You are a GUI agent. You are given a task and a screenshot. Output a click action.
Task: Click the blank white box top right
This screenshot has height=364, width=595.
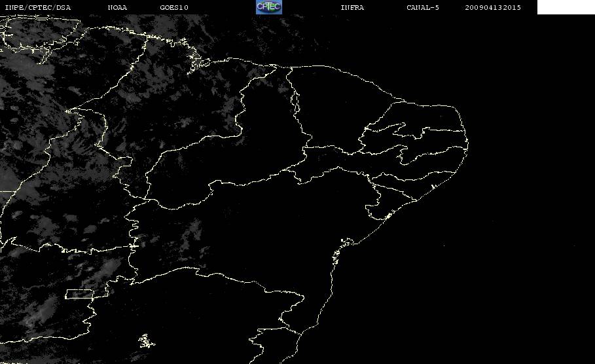pos(566,7)
